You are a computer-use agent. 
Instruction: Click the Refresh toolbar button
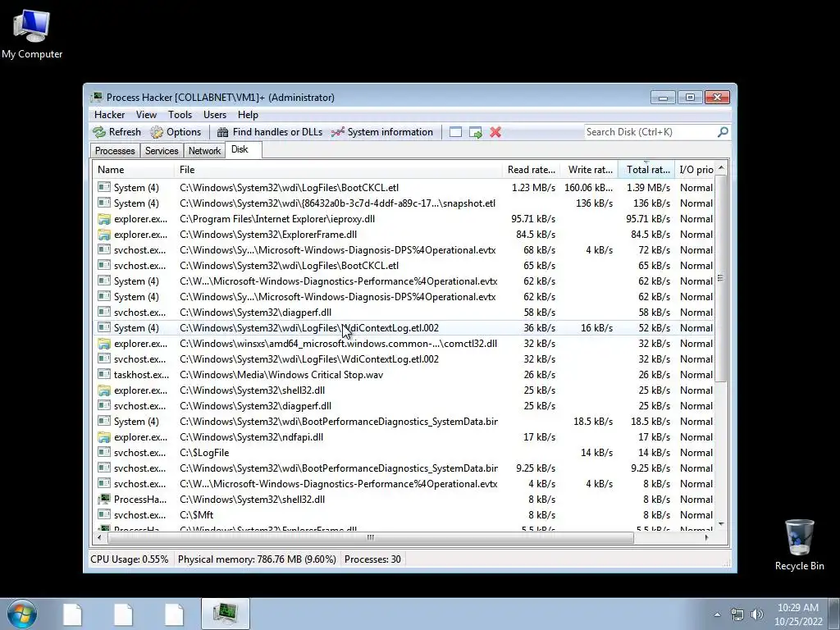[x=117, y=132]
